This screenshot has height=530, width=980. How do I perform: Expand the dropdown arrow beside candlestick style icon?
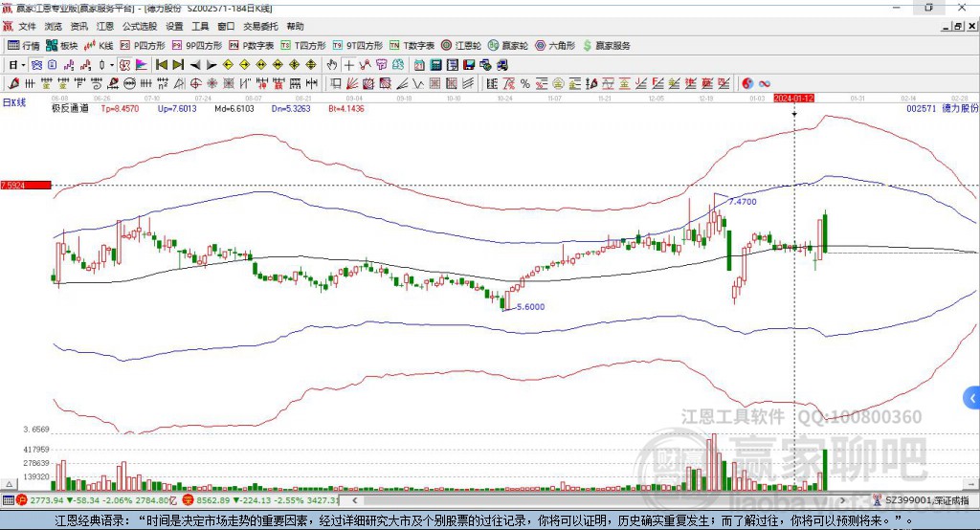[x=111, y=65]
